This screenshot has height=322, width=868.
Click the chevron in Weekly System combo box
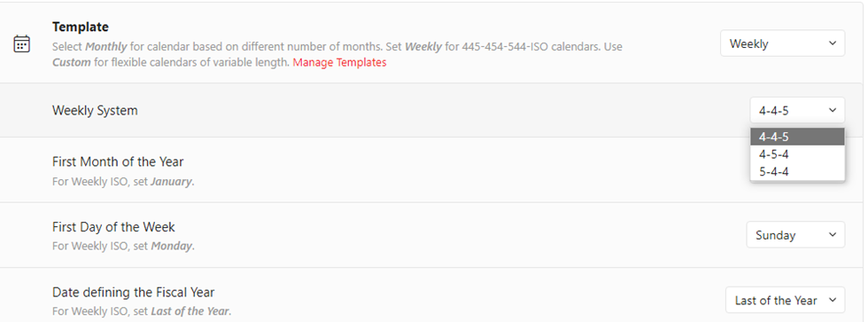click(832, 110)
